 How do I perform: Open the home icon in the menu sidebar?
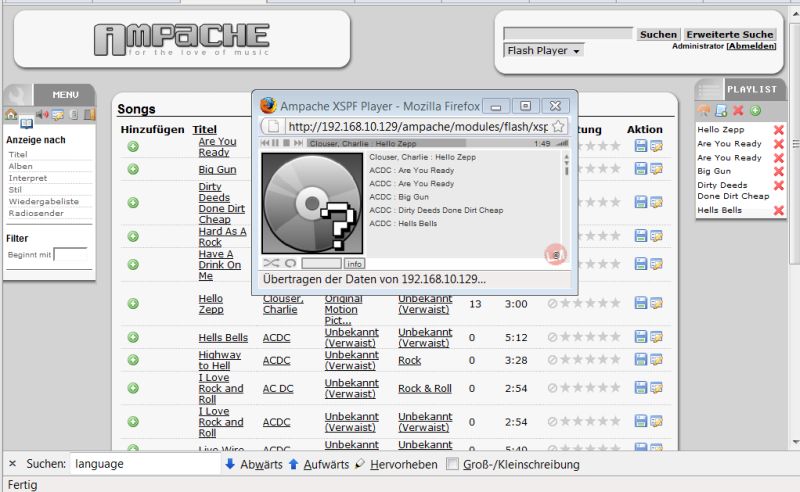point(11,114)
